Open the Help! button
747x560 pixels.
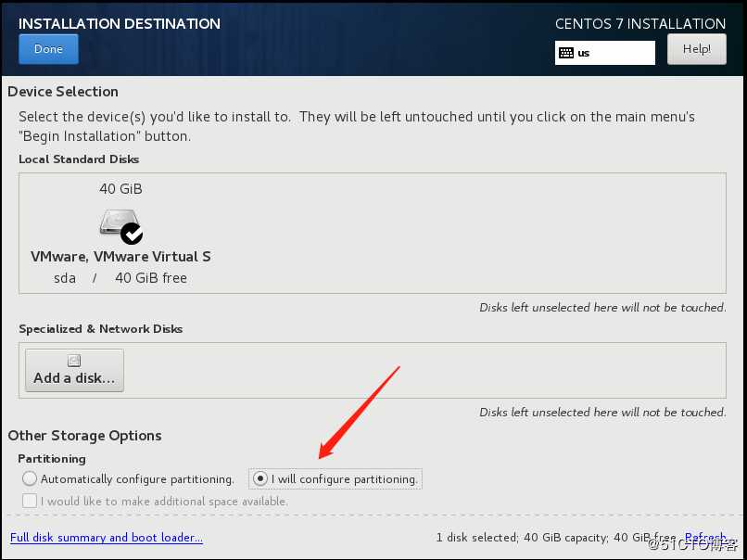pos(697,49)
